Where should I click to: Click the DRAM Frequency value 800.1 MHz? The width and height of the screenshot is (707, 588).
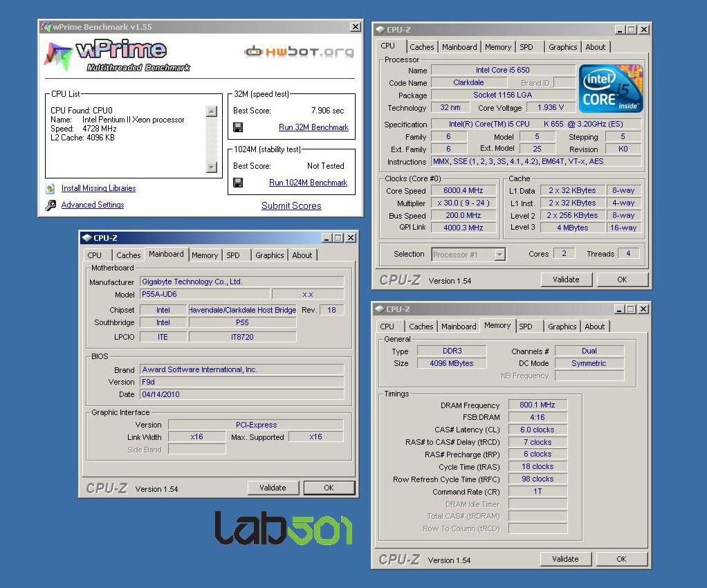(x=538, y=405)
